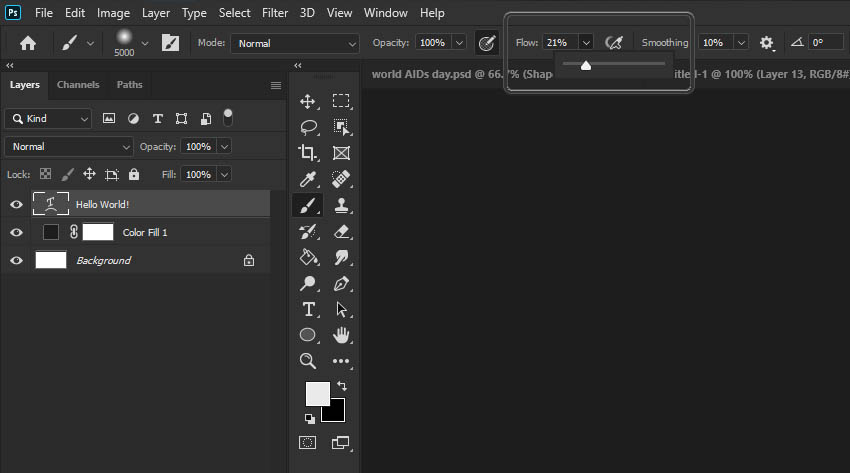This screenshot has width=850, height=473.
Task: Select the Hand tool
Action: [341, 335]
